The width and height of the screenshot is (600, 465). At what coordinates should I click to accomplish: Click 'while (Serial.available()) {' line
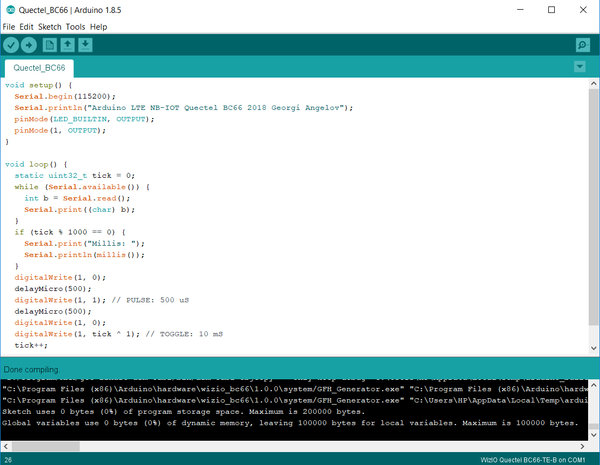(x=82, y=187)
